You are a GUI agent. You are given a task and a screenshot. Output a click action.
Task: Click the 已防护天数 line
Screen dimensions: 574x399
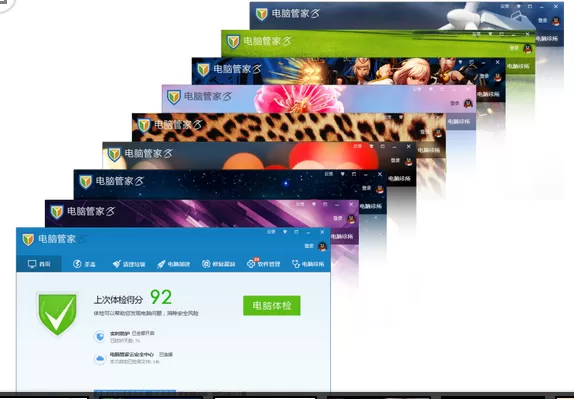(125, 340)
